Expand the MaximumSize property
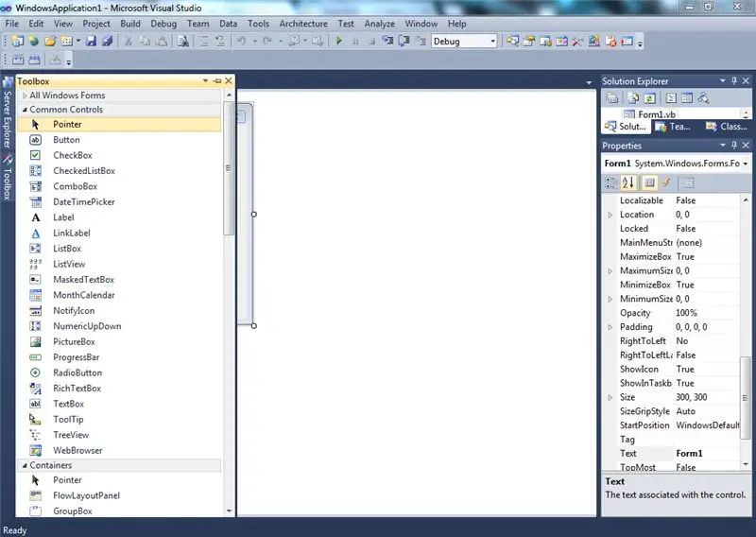The width and height of the screenshot is (756, 537). click(610, 271)
